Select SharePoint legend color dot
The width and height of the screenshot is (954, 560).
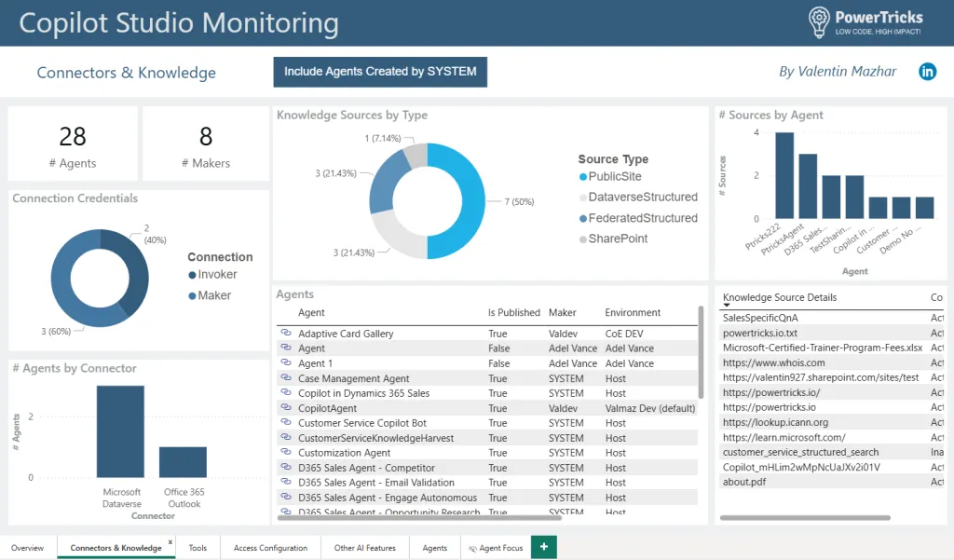point(583,239)
